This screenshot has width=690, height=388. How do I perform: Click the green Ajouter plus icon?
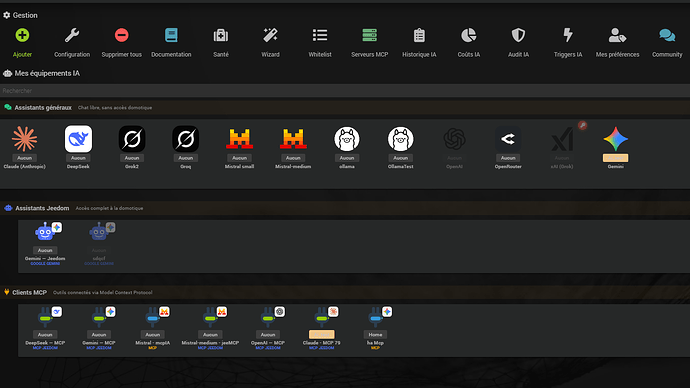point(22,35)
